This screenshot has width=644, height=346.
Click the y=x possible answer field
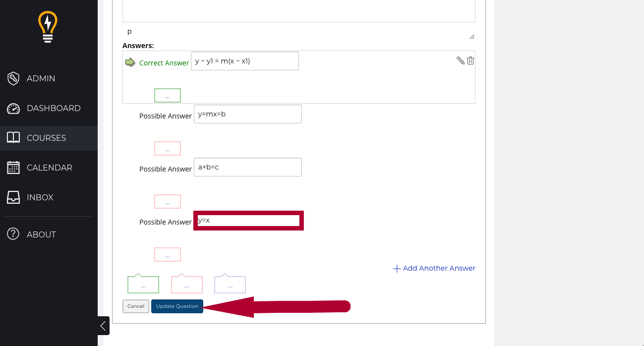248,221
